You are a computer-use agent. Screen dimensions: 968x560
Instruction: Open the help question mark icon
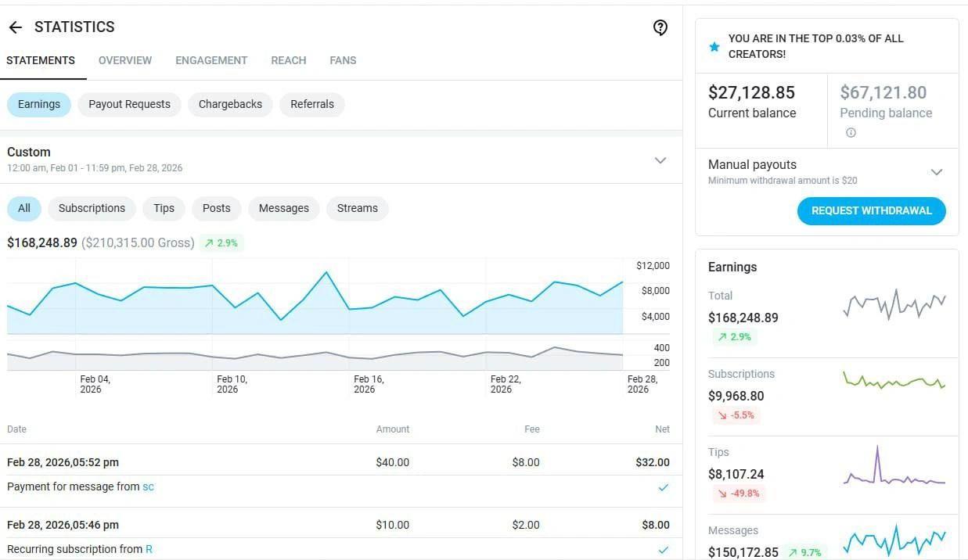[660, 28]
